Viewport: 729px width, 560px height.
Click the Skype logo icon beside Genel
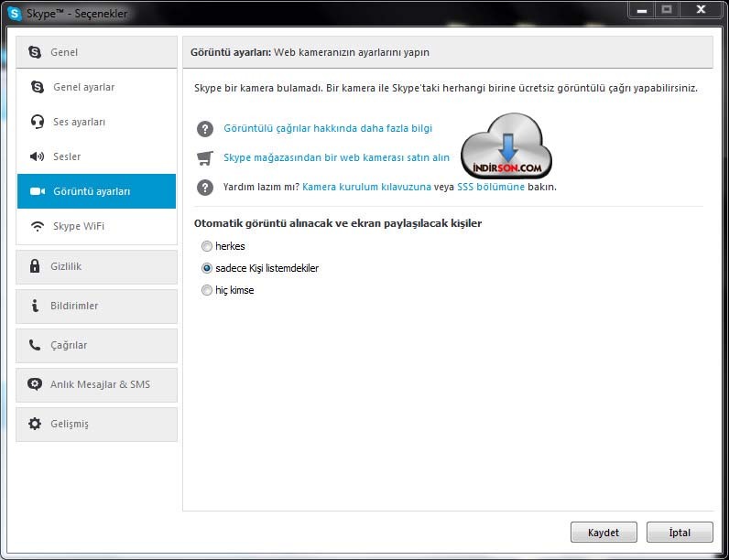(x=35, y=52)
